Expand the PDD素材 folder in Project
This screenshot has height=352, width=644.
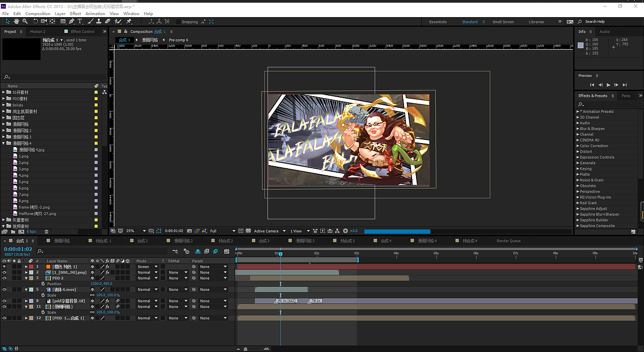(4, 99)
